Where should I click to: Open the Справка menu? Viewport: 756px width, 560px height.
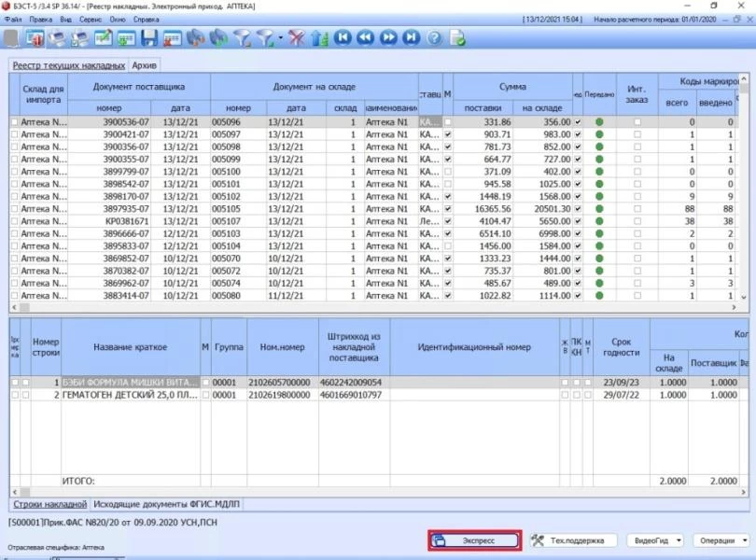(x=147, y=20)
